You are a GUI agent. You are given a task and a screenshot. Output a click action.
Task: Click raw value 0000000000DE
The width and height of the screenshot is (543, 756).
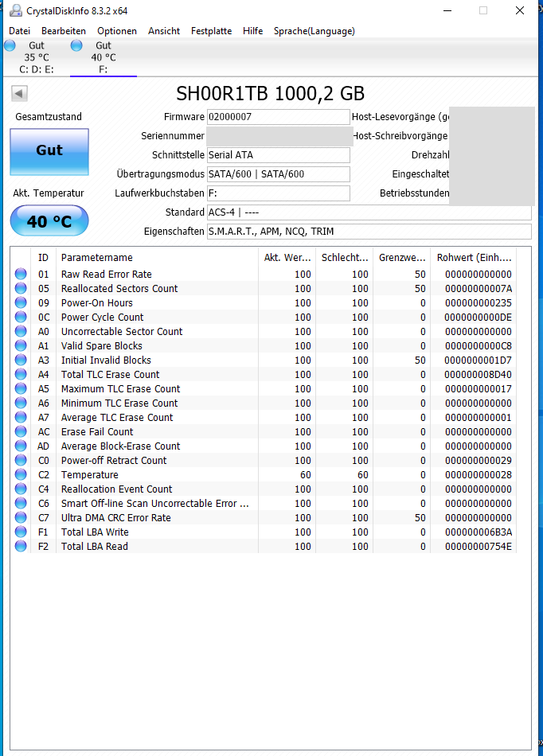tap(479, 318)
